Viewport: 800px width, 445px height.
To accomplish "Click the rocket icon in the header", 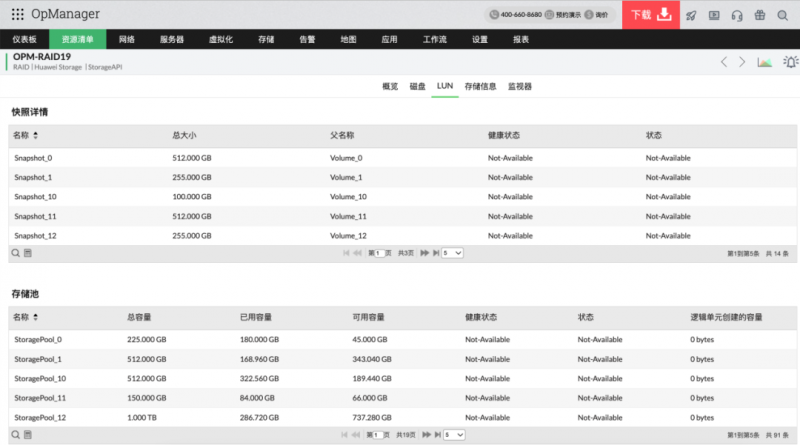I will (691, 15).
